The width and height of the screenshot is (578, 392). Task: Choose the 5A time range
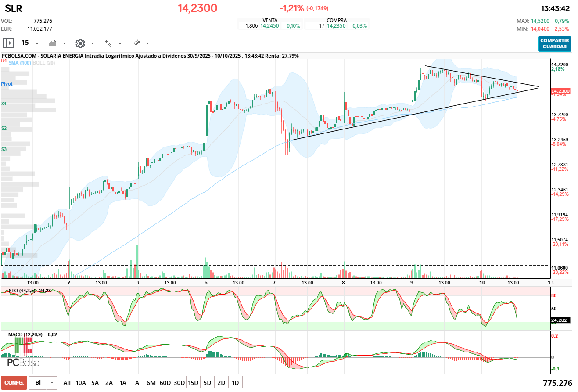[95, 383]
